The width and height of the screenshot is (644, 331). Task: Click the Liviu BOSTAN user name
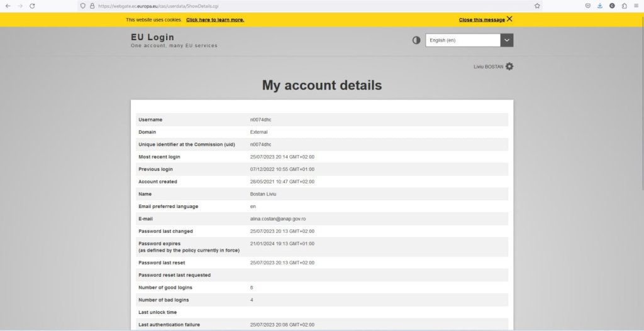point(488,67)
